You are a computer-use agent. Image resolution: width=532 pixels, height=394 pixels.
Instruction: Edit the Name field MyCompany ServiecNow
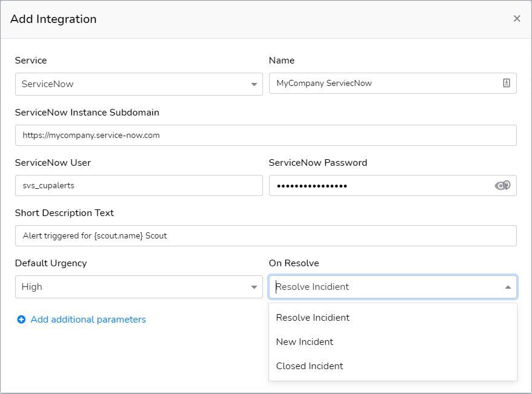[x=392, y=83]
